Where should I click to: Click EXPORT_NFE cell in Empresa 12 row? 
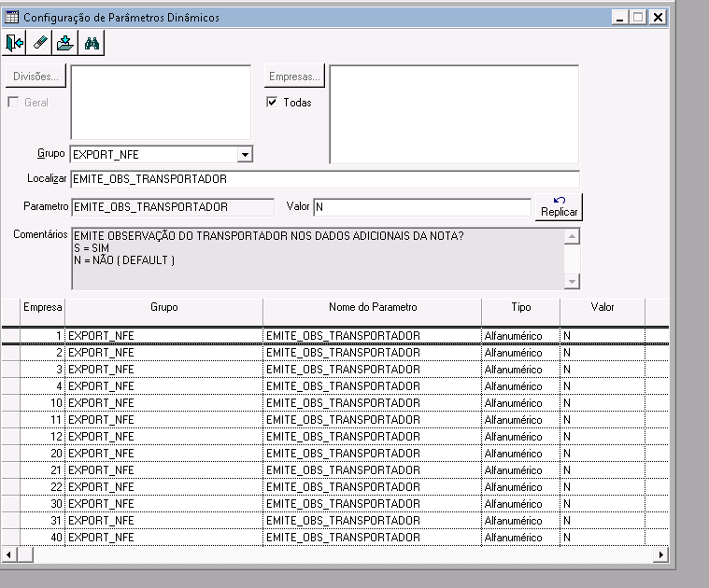163,436
